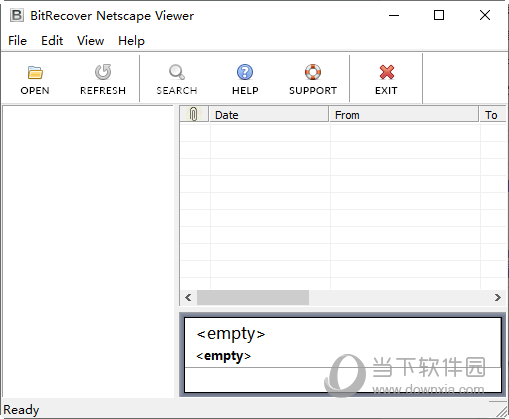Click the bold <empty> sender text in preview
The height and width of the screenshot is (419, 509).
[223, 356]
